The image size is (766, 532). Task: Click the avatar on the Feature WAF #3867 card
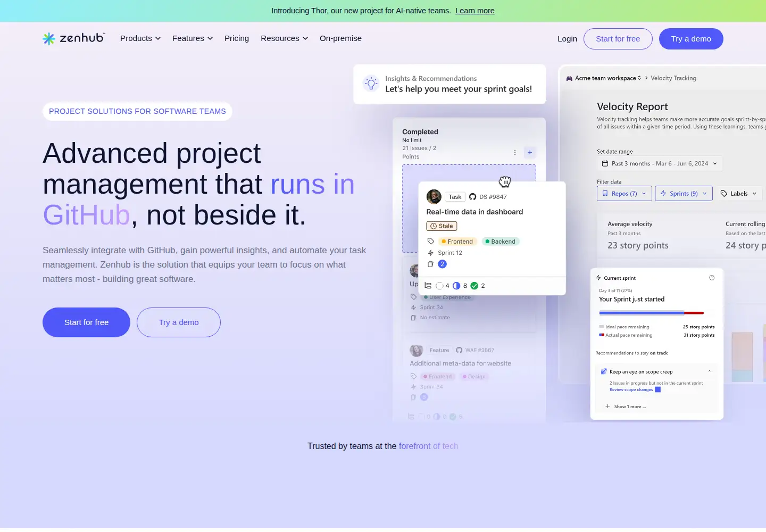point(417,350)
